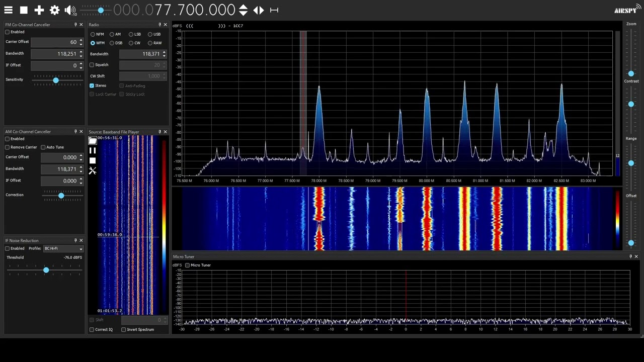Close the Radio panel
Image resolution: width=644 pixels, height=362 pixels.
click(165, 25)
